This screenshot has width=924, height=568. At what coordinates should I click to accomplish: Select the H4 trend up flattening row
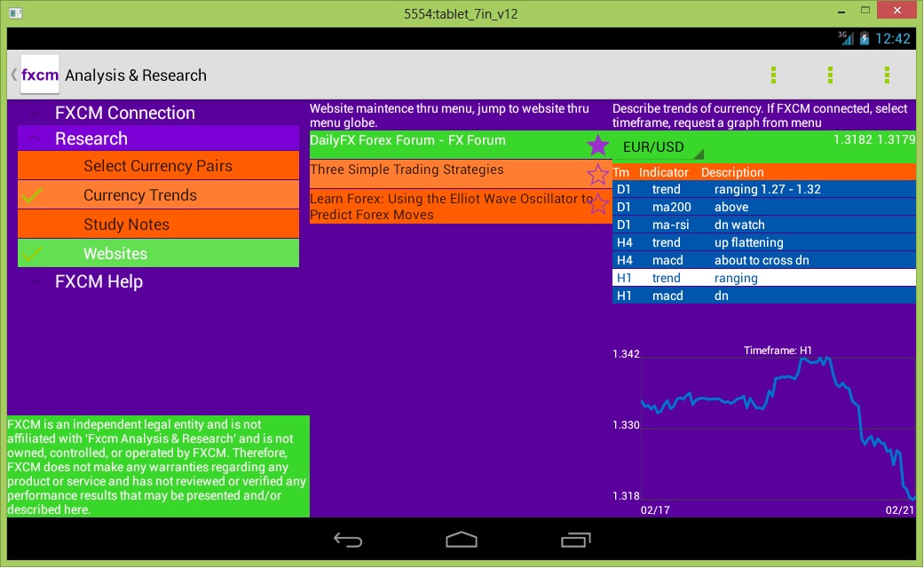763,242
